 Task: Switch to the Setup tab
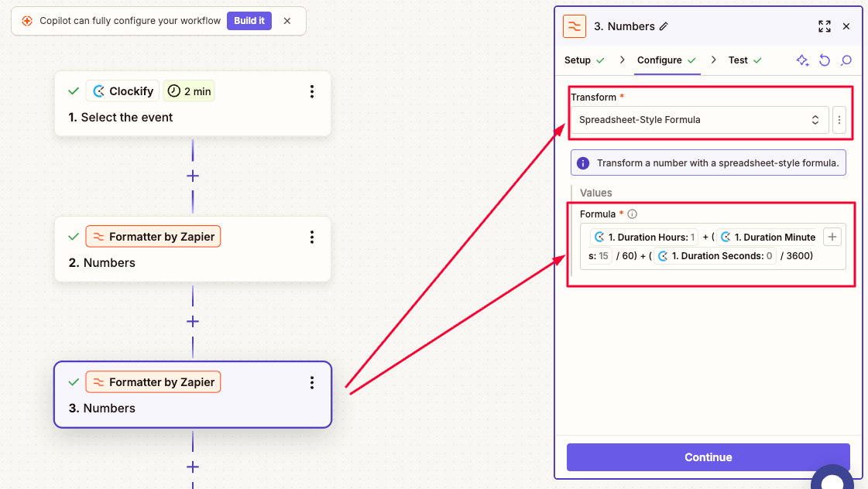(x=579, y=60)
